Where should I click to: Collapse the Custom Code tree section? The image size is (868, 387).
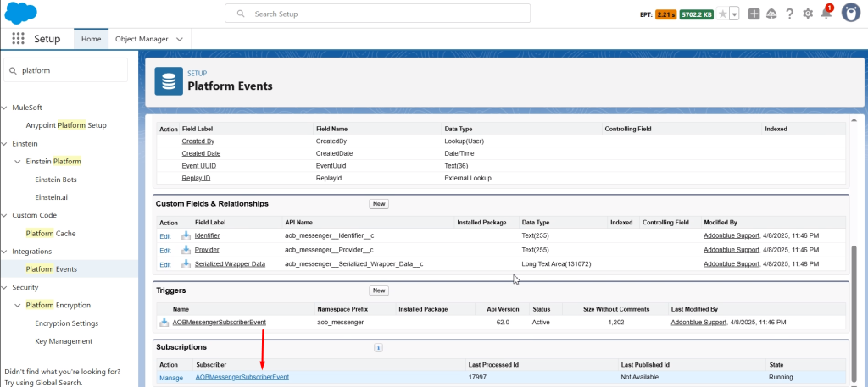4,216
